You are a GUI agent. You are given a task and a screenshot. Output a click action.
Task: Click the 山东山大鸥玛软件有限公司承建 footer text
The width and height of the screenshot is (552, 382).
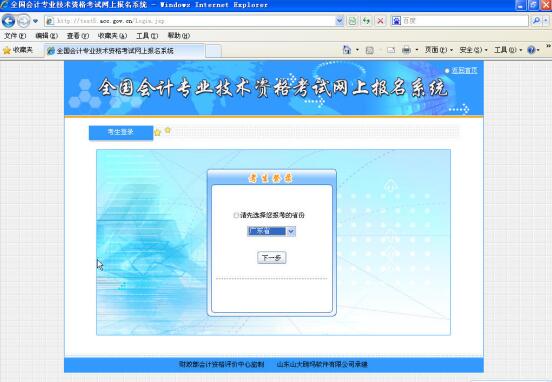pos(322,364)
